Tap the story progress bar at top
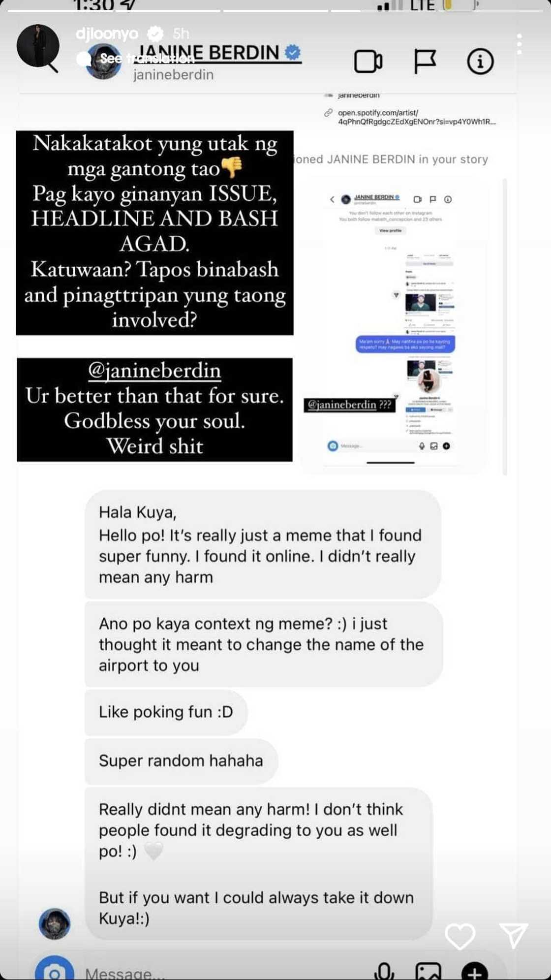The width and height of the screenshot is (551, 980). coord(275,10)
